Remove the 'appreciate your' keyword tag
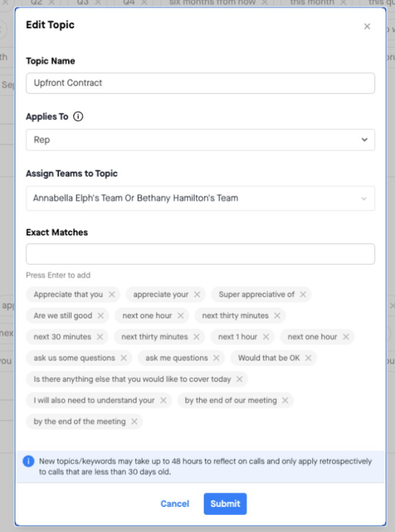Screen dimensions: 395x532 197,295
